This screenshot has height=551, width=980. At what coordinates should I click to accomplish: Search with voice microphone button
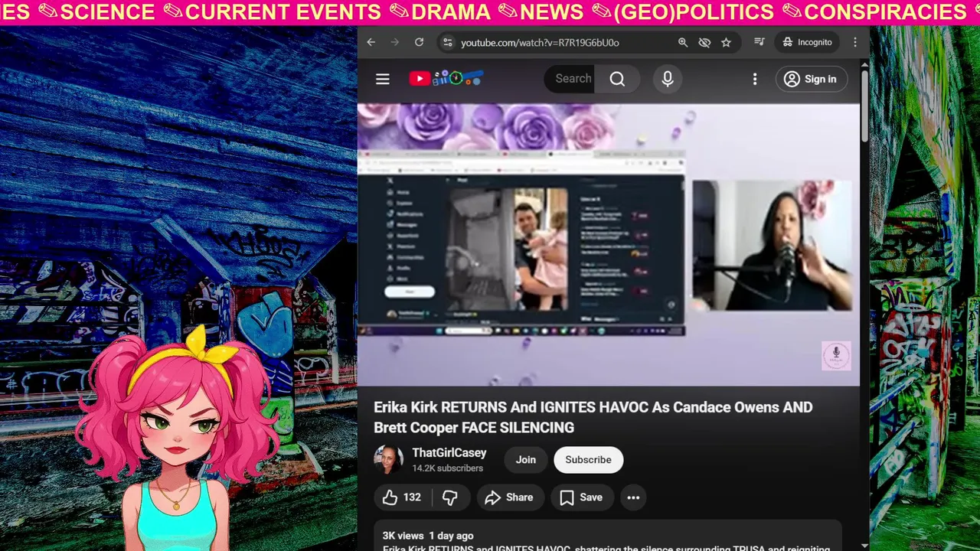coord(668,79)
